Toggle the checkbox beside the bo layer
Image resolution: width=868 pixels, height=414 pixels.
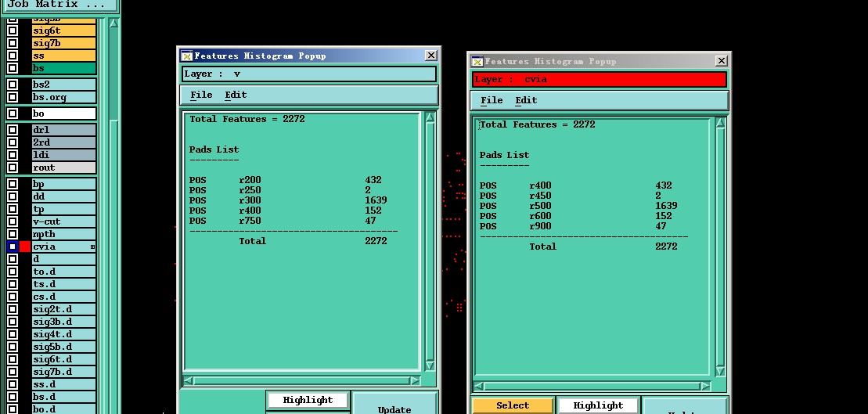[13, 113]
